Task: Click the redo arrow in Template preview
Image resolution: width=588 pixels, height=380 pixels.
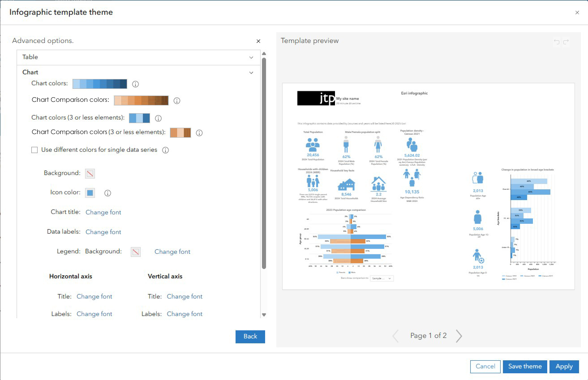Action: point(566,42)
